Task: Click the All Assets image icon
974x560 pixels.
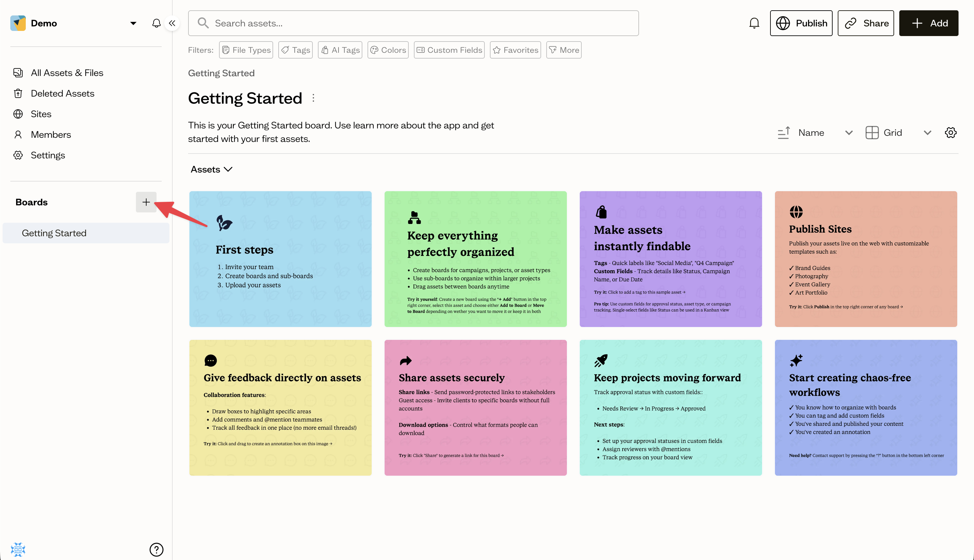Action: (18, 73)
